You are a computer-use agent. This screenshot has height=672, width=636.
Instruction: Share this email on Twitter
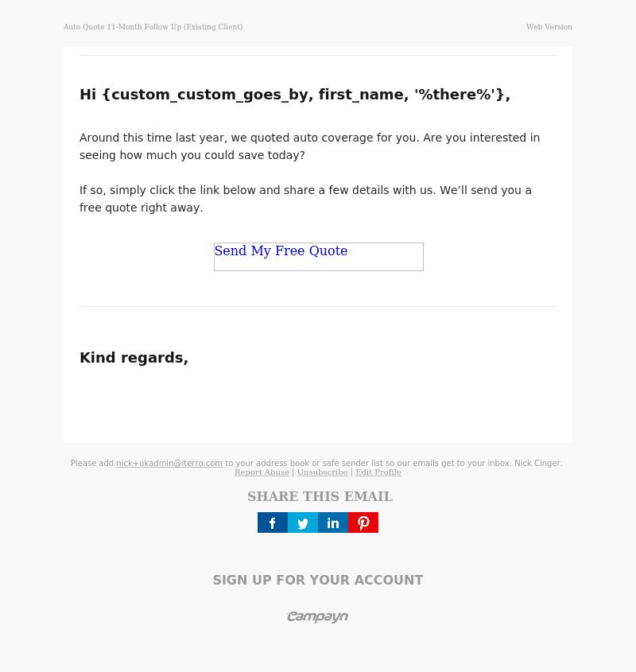(303, 522)
